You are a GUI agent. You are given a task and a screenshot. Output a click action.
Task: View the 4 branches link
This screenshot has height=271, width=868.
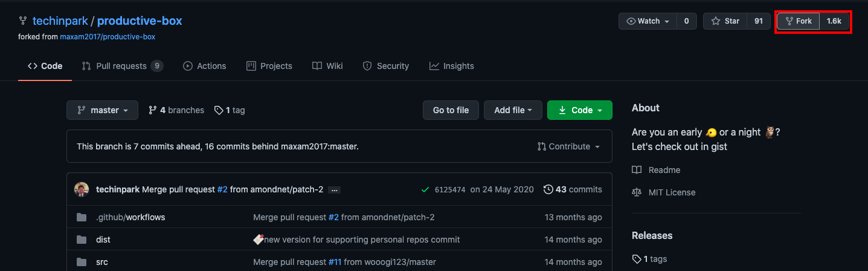pyautogui.click(x=176, y=110)
